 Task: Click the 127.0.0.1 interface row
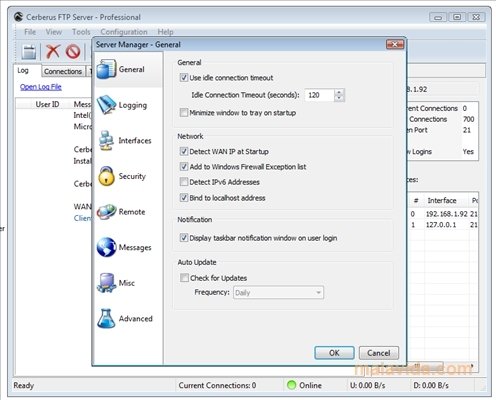(443, 225)
